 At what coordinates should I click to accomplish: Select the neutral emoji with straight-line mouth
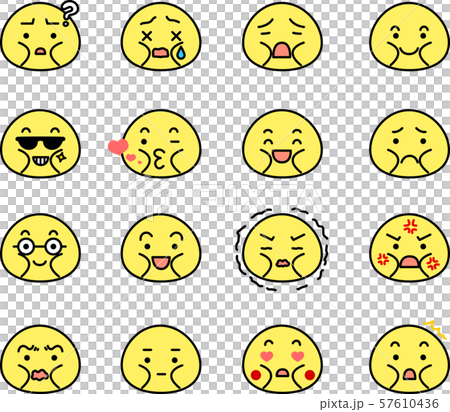point(161,359)
